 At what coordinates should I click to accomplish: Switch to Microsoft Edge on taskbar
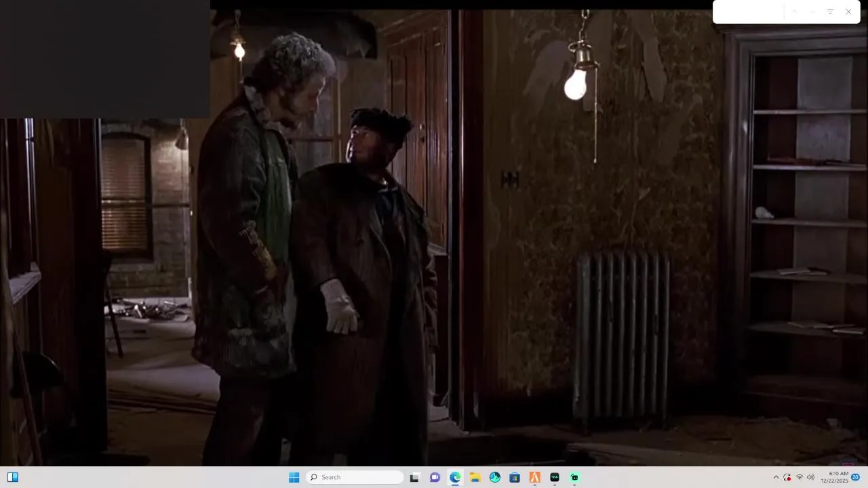pyautogui.click(x=455, y=477)
